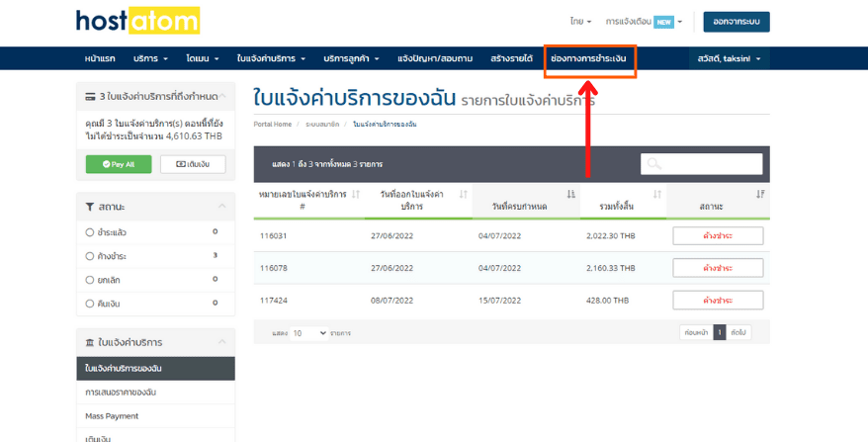
Task: Click the bank icon beside ใบแจ้งค่าบริการ
Action: point(90,343)
